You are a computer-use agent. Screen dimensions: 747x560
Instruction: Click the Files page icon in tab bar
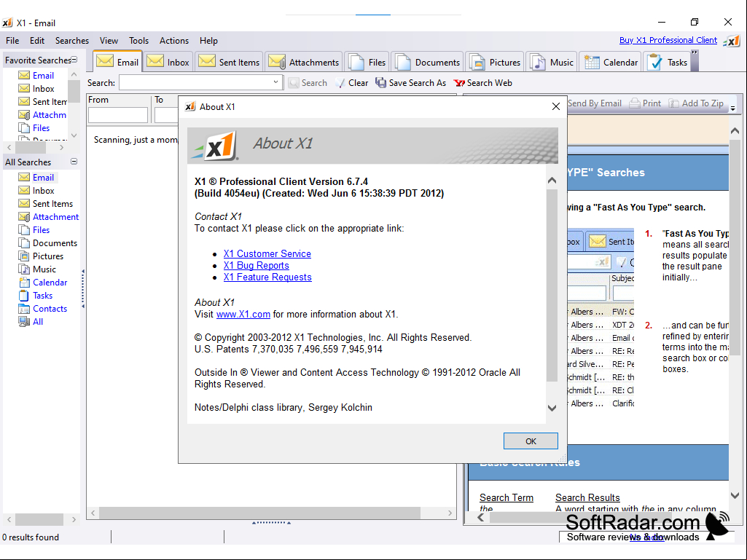point(356,62)
